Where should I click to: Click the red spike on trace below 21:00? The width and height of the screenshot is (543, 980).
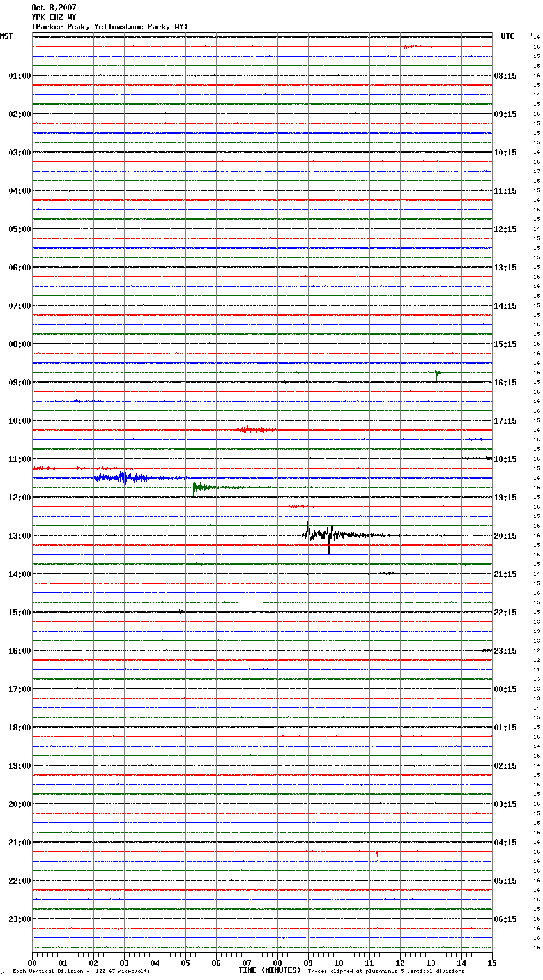pos(377,854)
